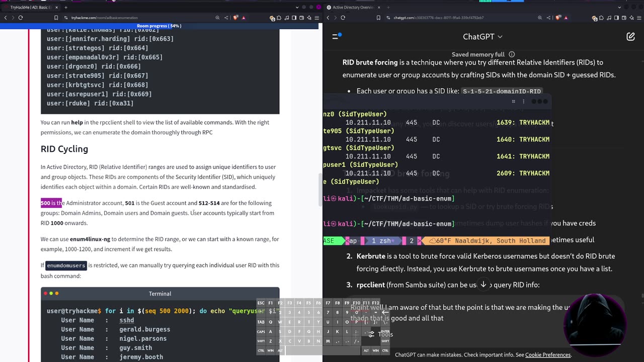644x362 pixels.
Task: Select tmux window 1 zsh
Action: pyautogui.click(x=382, y=241)
